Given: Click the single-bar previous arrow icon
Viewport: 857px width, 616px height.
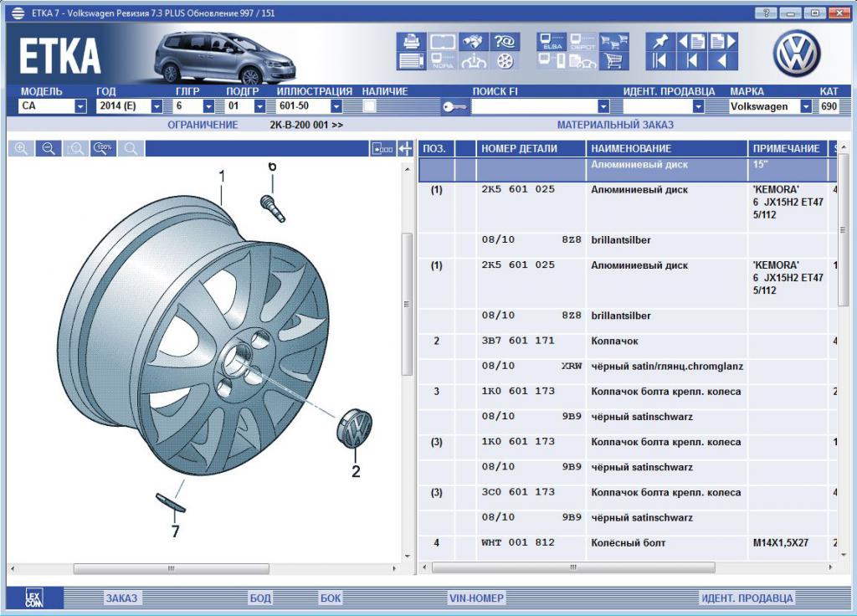Looking at the screenshot, I should (691, 60).
